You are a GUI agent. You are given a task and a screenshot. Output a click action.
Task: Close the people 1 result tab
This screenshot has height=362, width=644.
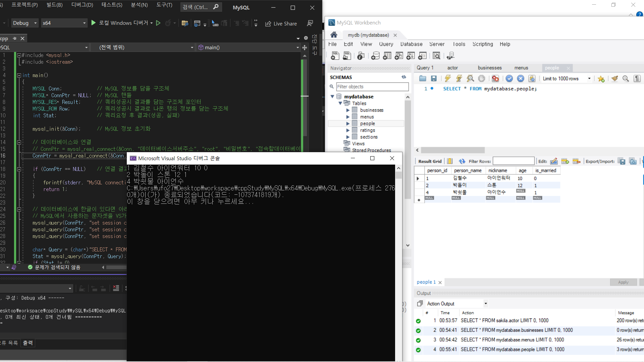[x=440, y=283]
